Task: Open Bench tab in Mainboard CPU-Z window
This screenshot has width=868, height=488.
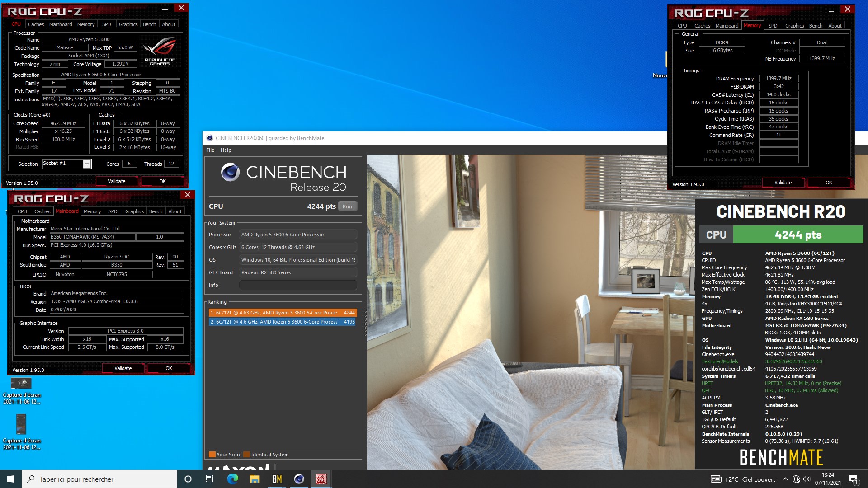Action: coord(156,211)
